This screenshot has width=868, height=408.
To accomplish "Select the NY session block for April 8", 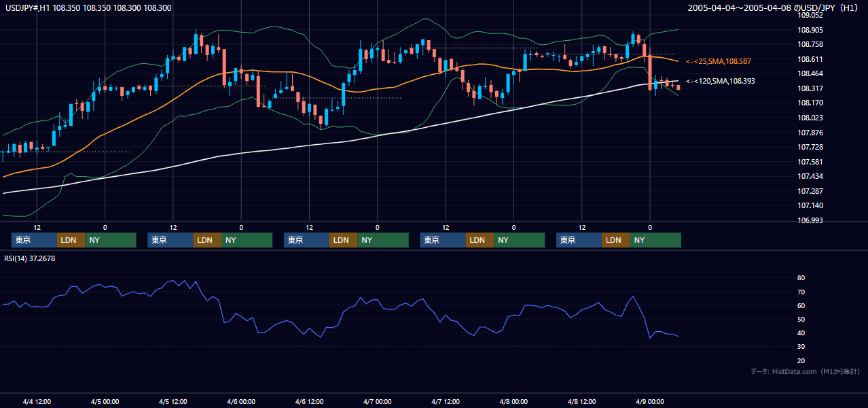I will coord(655,240).
